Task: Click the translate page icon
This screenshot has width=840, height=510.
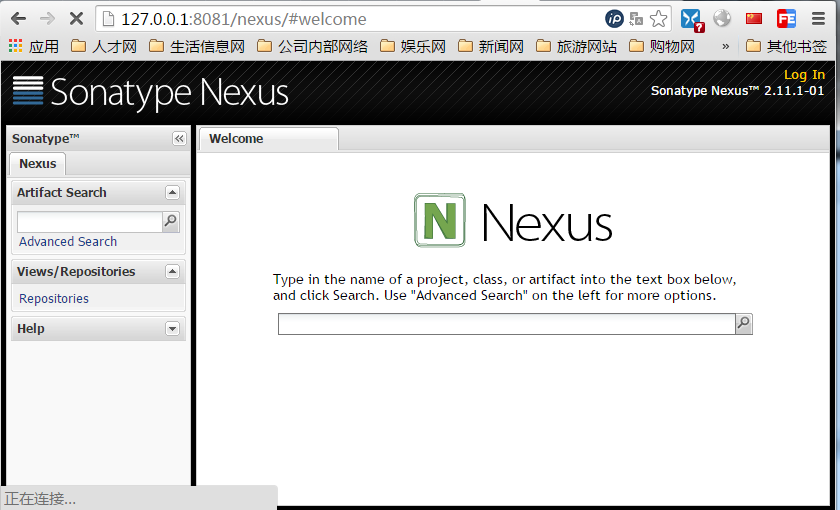Action: [636, 19]
